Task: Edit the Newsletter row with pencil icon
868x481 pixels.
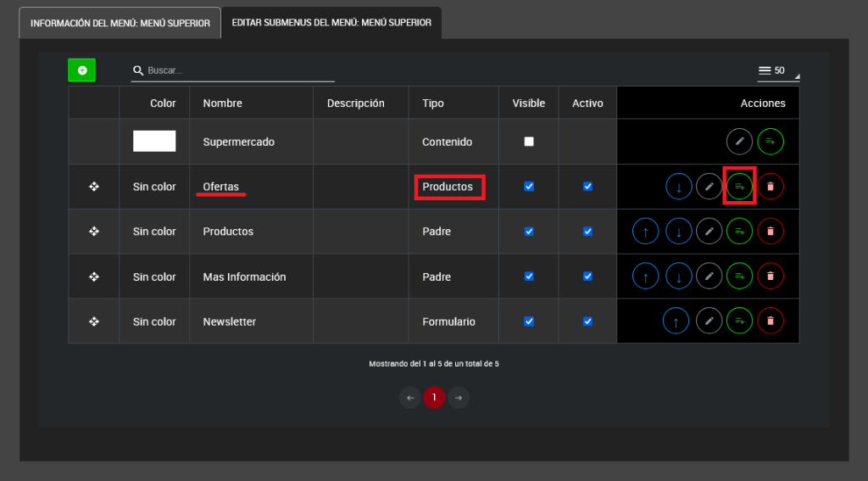Action: (709, 322)
